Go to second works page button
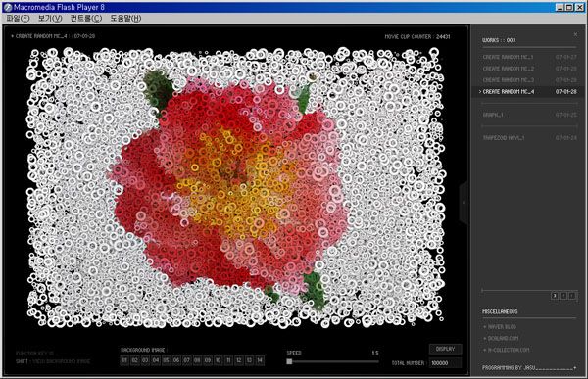The image size is (588, 379). 563,296
